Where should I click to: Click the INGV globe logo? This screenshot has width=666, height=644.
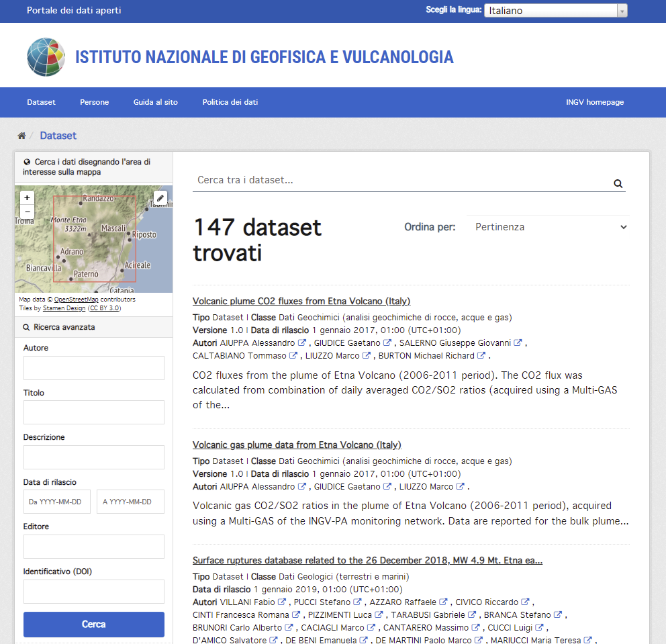46,57
